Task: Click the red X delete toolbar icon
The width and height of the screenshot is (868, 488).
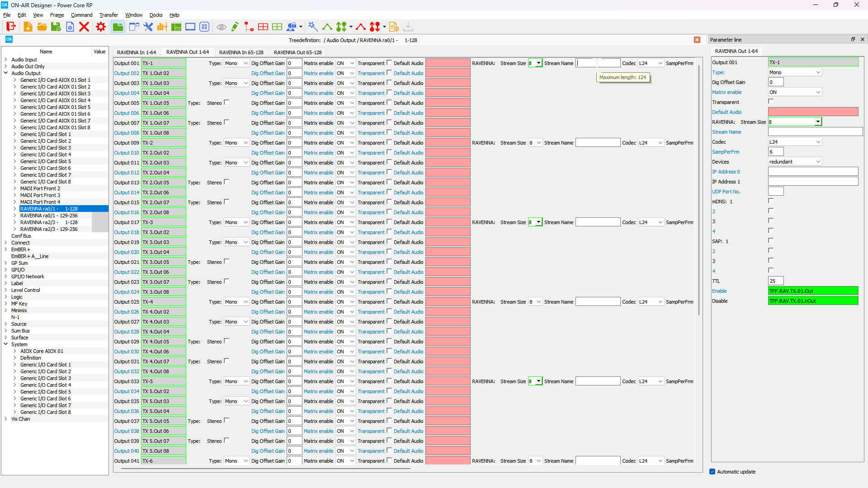Action: [x=84, y=27]
